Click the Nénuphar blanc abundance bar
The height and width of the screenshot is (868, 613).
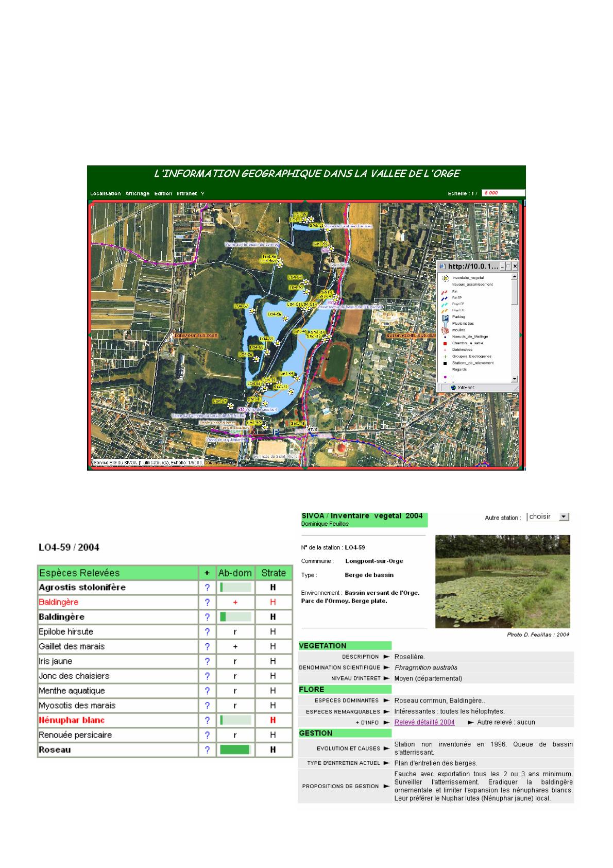[235, 720]
